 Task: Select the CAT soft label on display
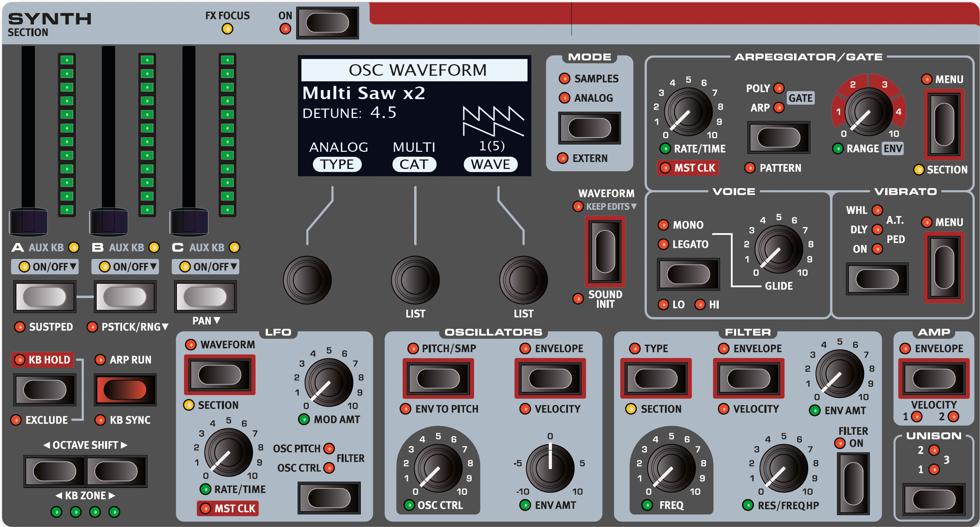pos(414,164)
